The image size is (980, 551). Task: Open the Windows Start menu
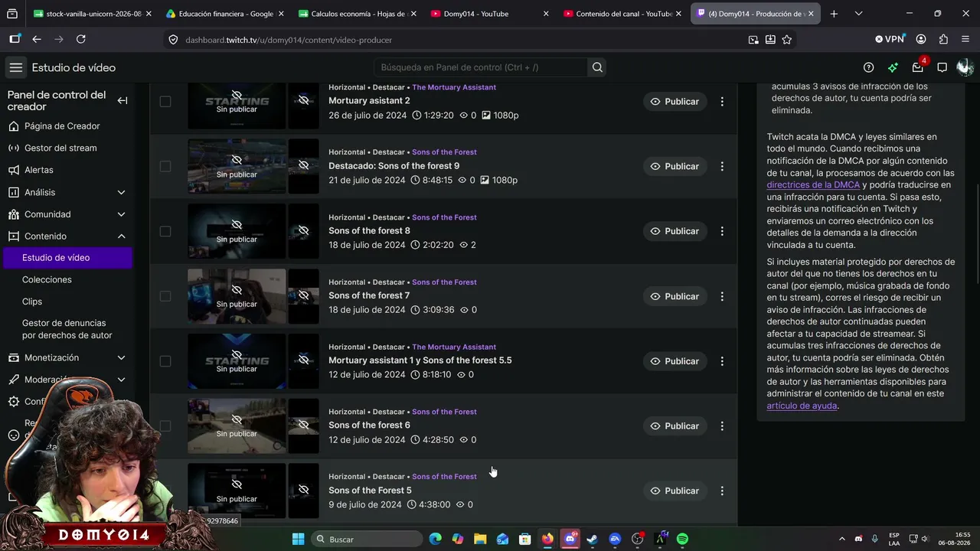(x=299, y=540)
